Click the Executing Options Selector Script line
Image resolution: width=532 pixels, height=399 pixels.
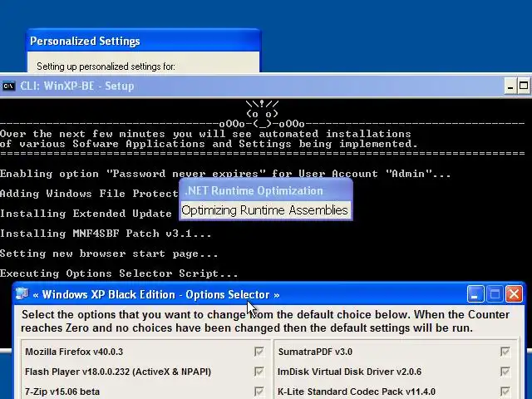point(119,273)
